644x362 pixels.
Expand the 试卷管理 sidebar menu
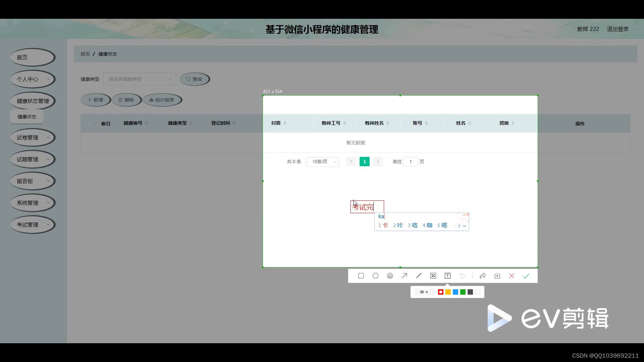(x=33, y=138)
